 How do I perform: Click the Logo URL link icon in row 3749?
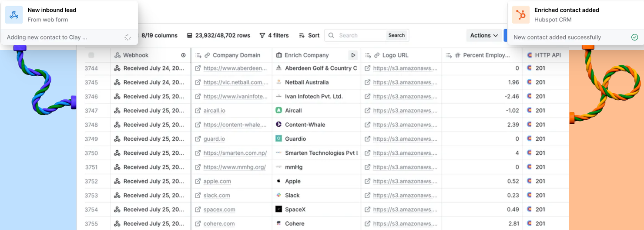click(368, 139)
